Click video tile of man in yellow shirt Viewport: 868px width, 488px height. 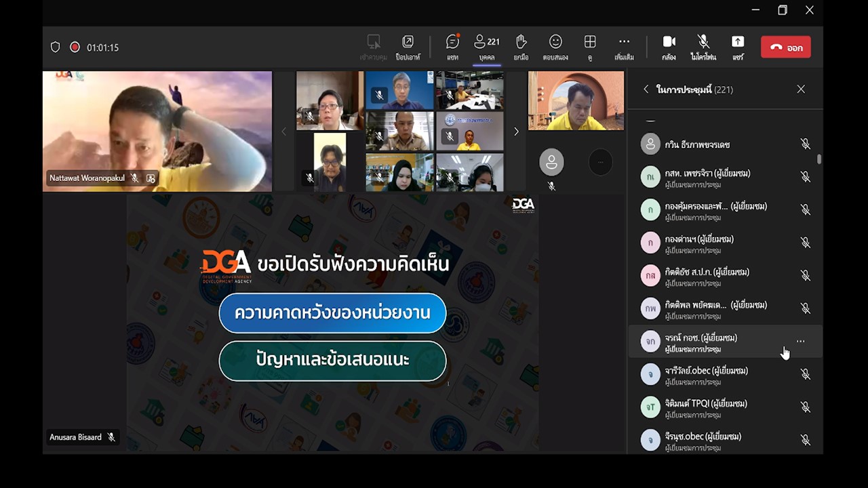click(576, 100)
